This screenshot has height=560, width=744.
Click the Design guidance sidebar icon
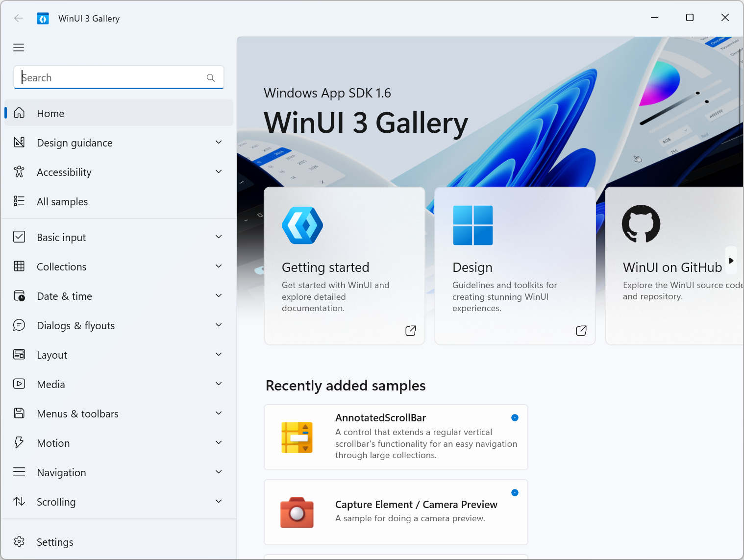pyautogui.click(x=19, y=142)
